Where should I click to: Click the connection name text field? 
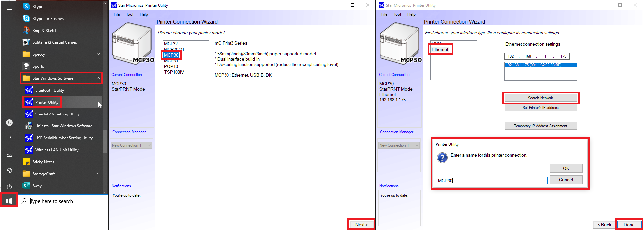click(492, 181)
